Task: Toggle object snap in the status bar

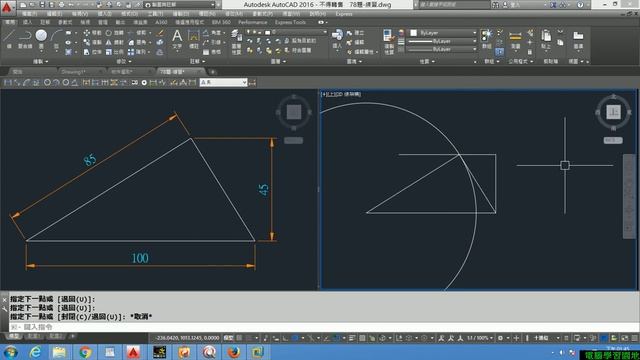Action: 336,338
